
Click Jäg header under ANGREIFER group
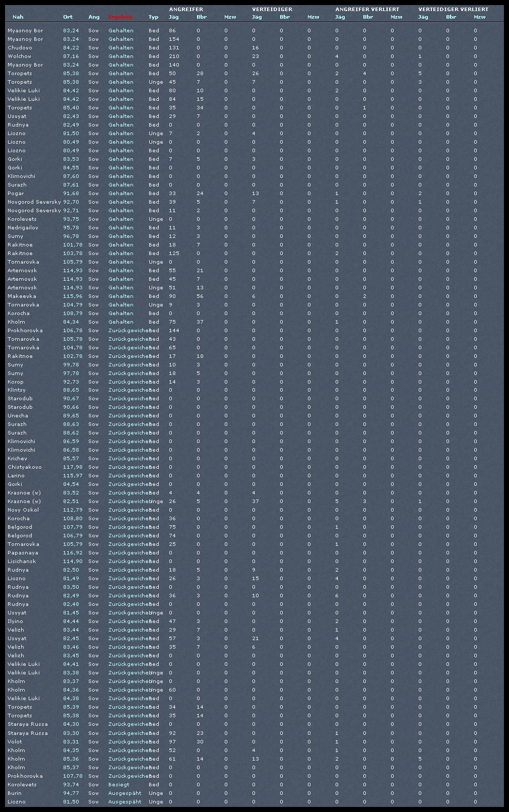(x=173, y=17)
